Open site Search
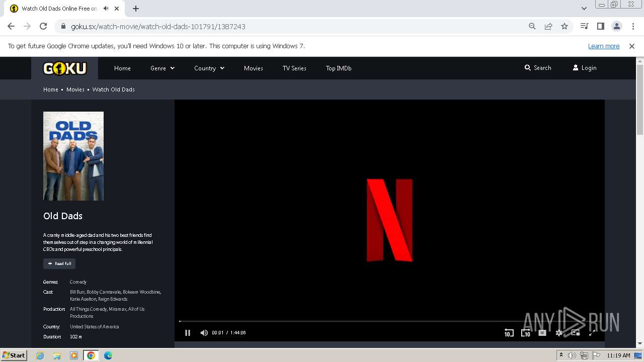This screenshot has height=362, width=644. tap(538, 68)
